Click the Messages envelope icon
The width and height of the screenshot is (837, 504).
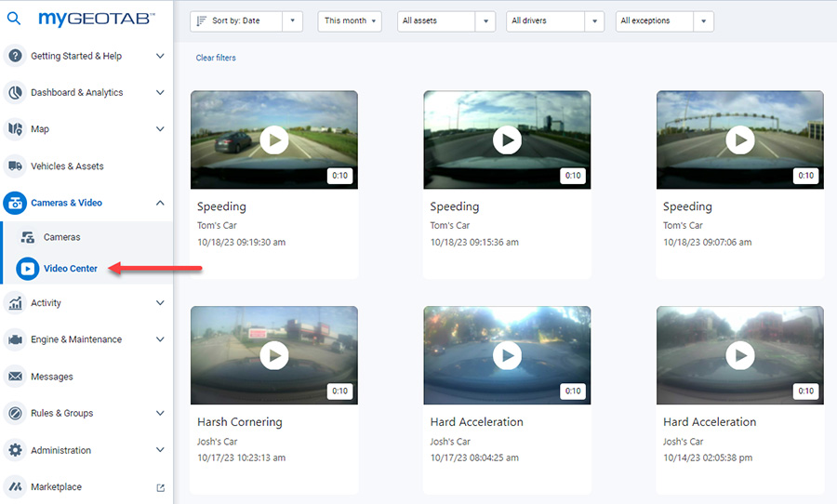click(15, 377)
